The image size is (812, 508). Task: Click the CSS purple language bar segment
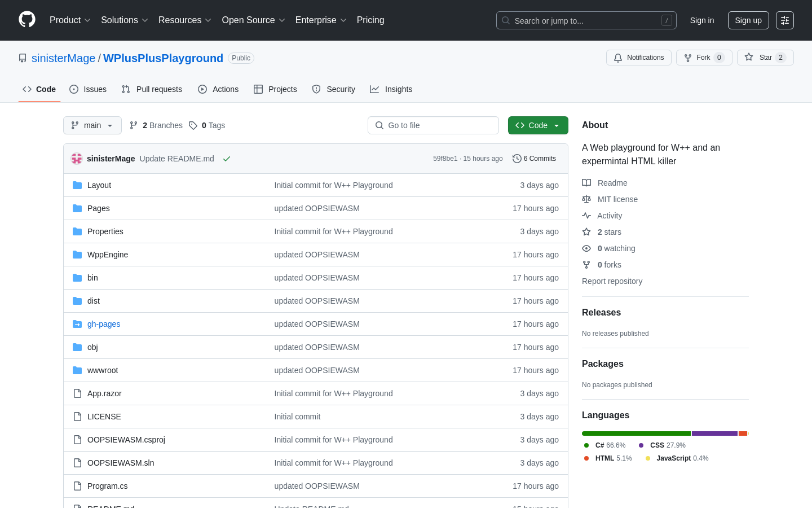[x=714, y=433]
